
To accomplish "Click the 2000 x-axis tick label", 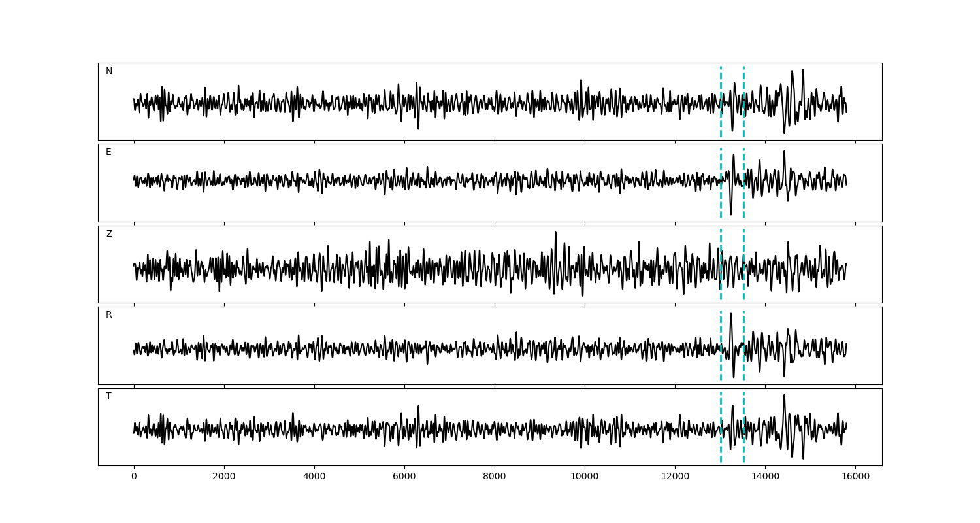I will (224, 477).
